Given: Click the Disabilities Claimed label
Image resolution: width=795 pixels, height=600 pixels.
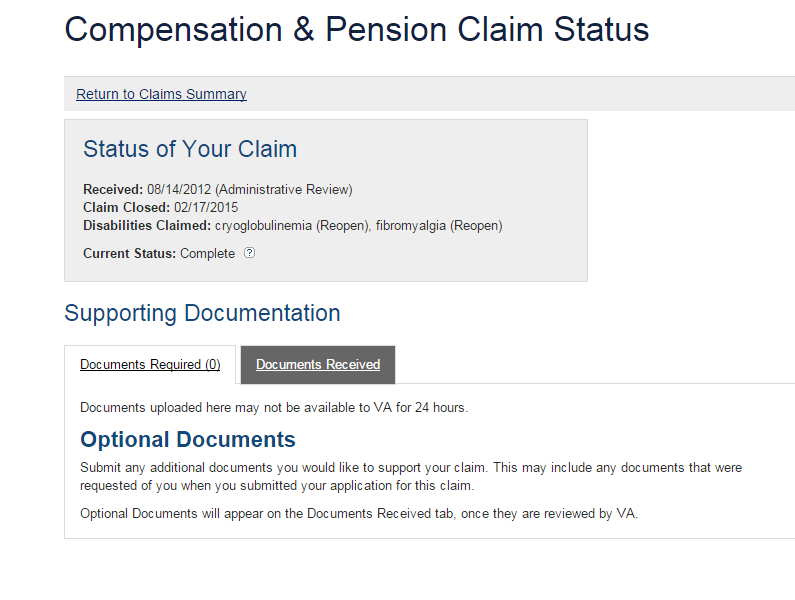Looking at the screenshot, I should click(x=146, y=225).
